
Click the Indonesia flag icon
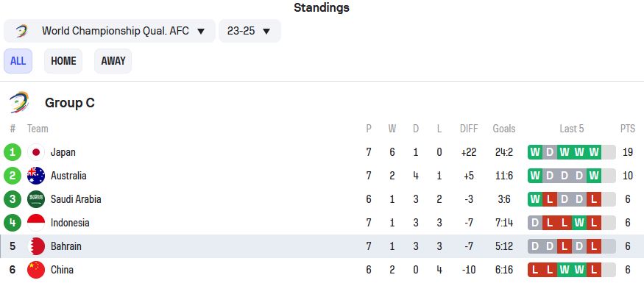click(36, 223)
